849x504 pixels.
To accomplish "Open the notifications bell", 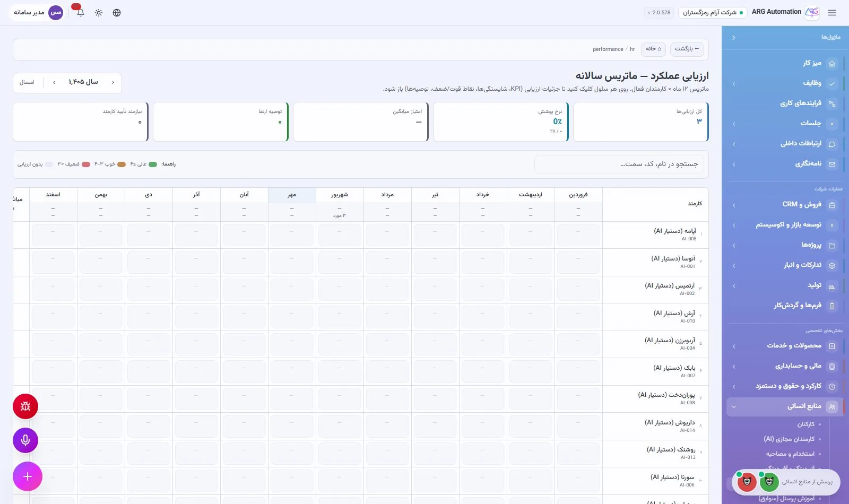I will (80, 12).
